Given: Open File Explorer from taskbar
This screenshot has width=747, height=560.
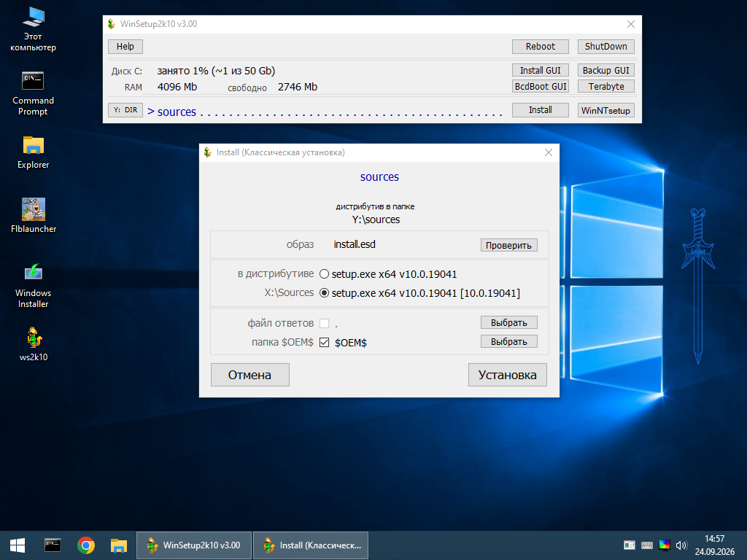Looking at the screenshot, I should 119,545.
